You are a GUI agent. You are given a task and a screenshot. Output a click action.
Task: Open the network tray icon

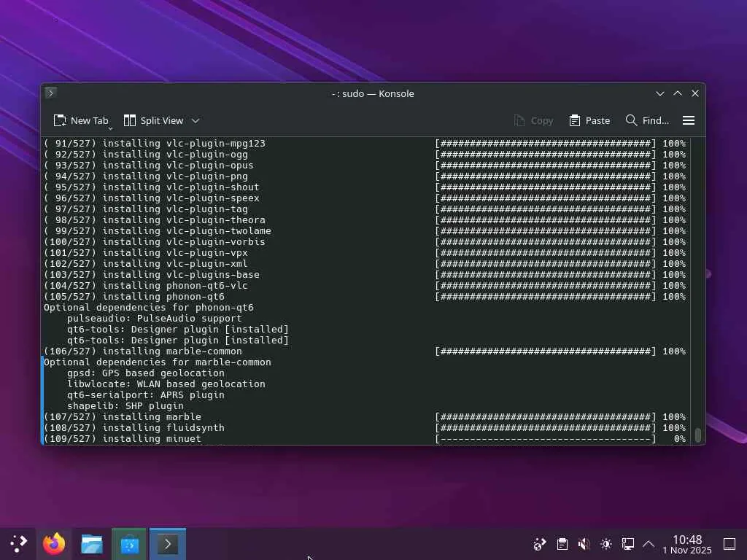[x=628, y=544]
